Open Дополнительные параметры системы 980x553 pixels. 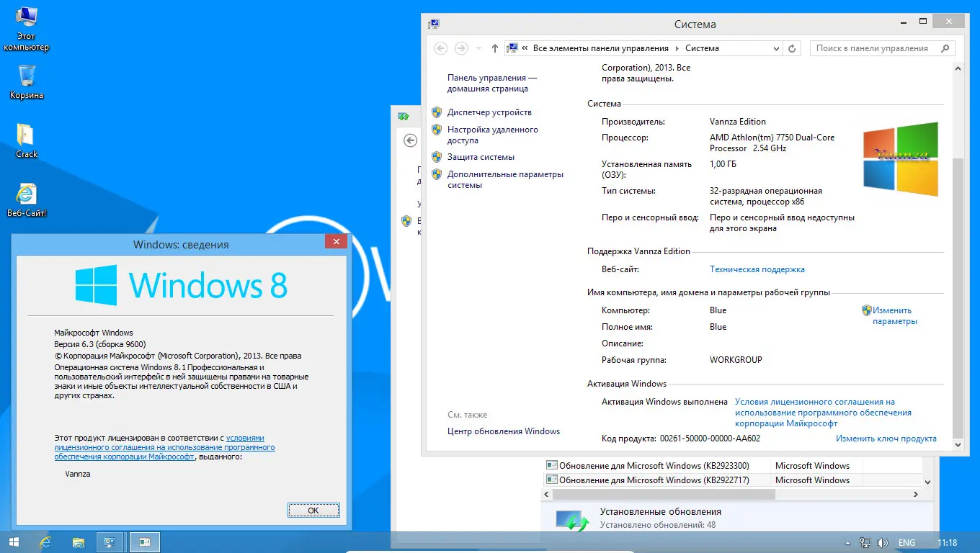point(505,179)
